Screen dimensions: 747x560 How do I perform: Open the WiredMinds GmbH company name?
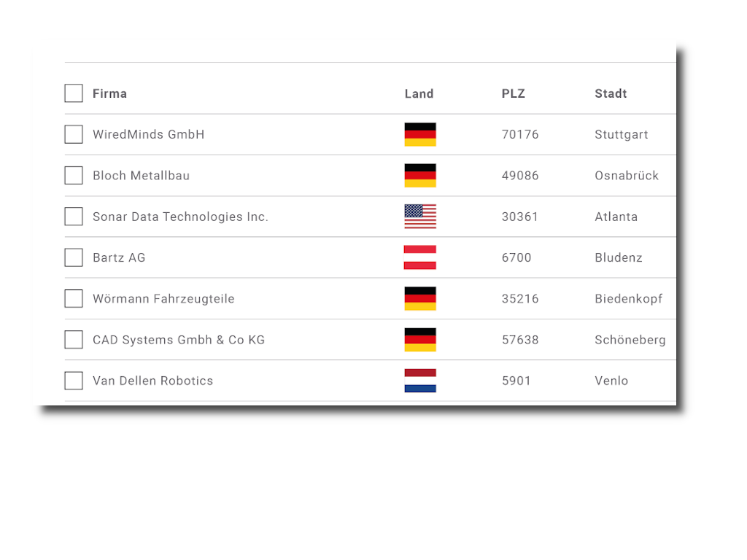[x=149, y=134]
